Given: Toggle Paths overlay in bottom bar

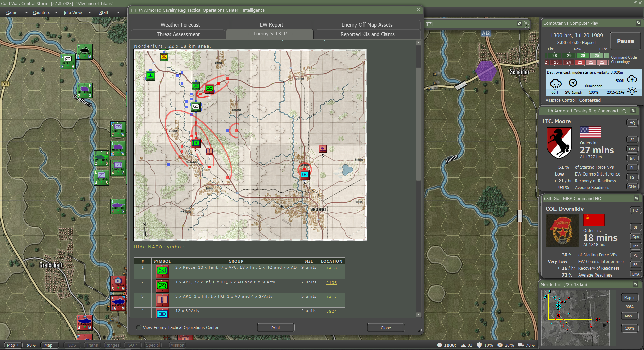Looking at the screenshot, I should (x=92, y=345).
